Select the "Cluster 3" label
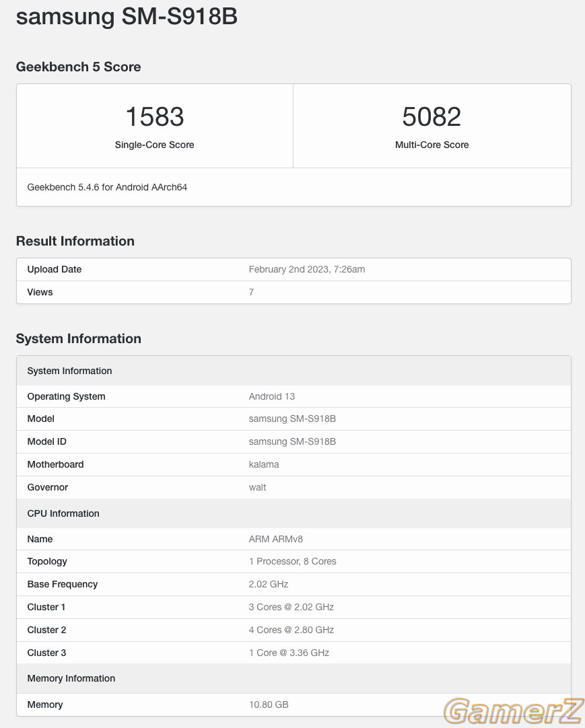The image size is (585, 728). 46,653
